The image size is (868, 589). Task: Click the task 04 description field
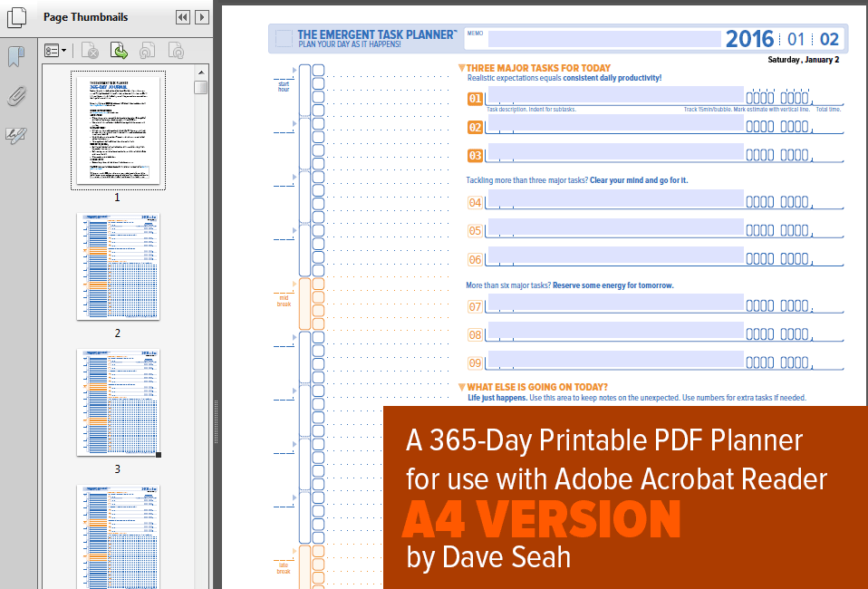615,198
